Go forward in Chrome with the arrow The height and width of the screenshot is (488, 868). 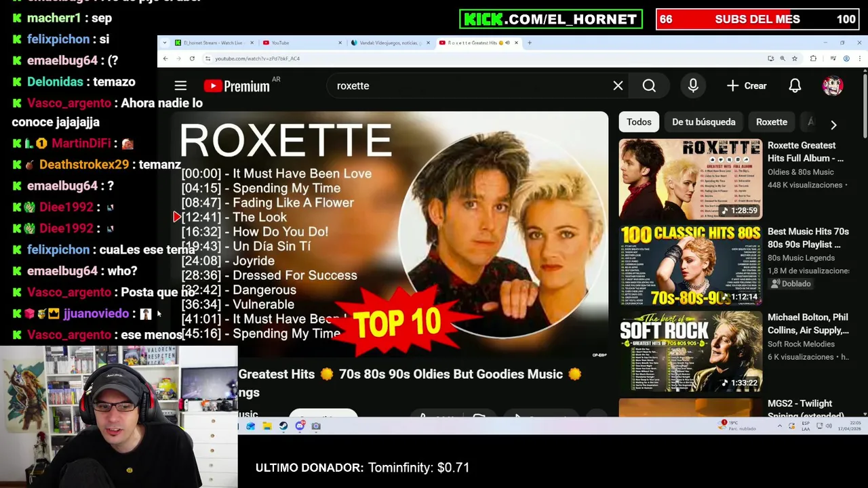pyautogui.click(x=178, y=59)
